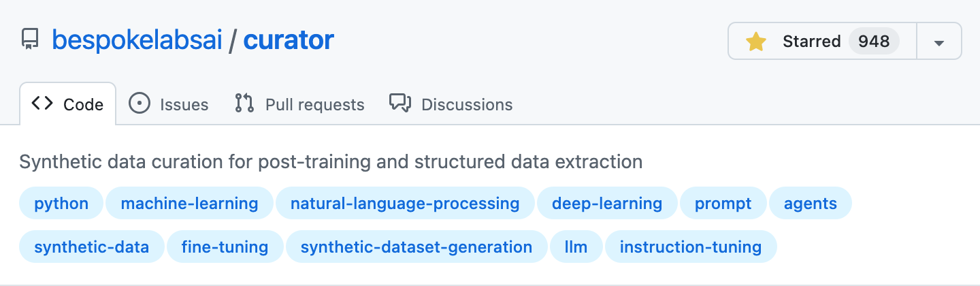Open the 948 stargazers count
The height and width of the screenshot is (286, 980).
tap(874, 42)
